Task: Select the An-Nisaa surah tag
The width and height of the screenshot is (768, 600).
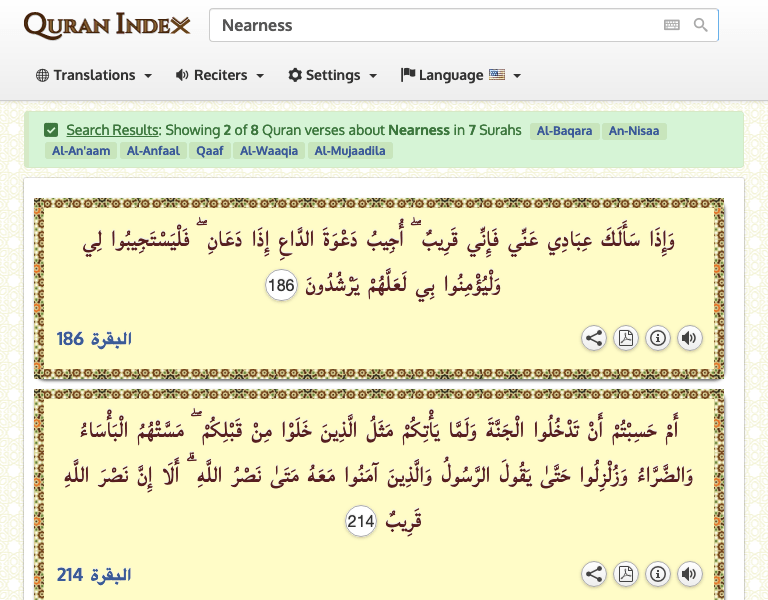Action: pos(634,130)
